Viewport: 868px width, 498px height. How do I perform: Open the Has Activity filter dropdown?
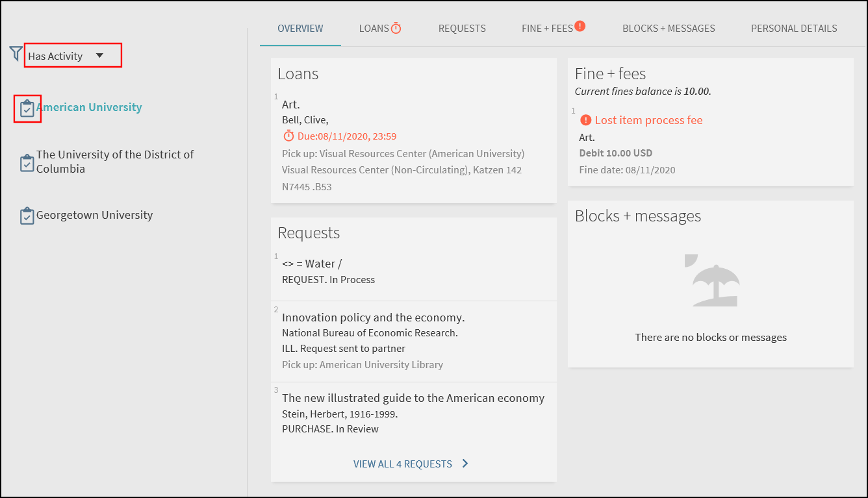click(65, 56)
